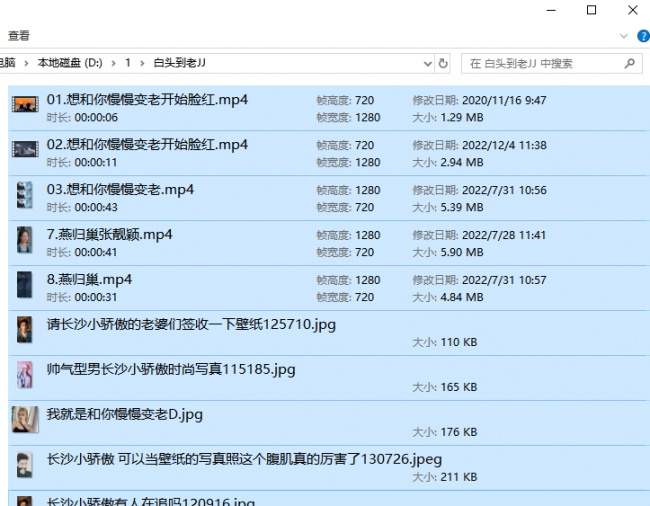650x506 pixels.
Task: Refresh the current folder view
Action: click(443, 63)
